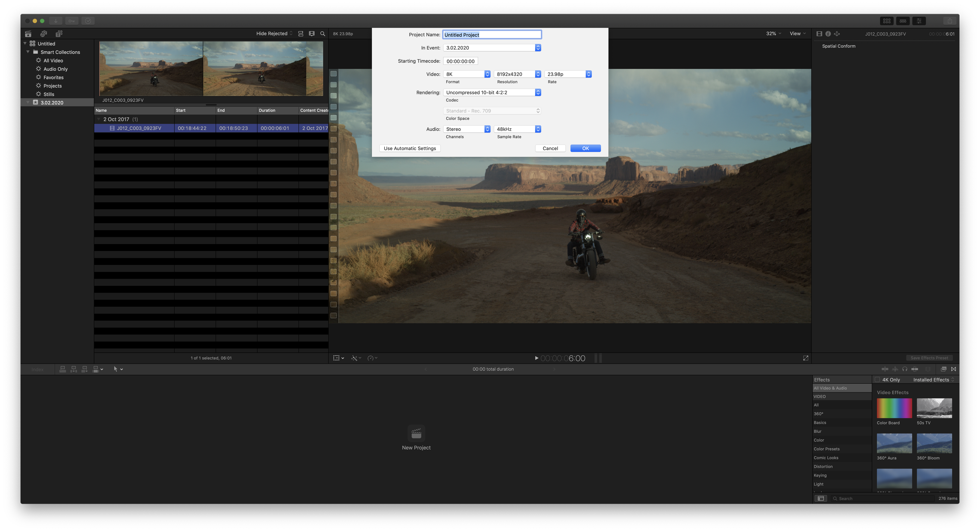Click the Use Automatic Settings button

click(x=410, y=148)
